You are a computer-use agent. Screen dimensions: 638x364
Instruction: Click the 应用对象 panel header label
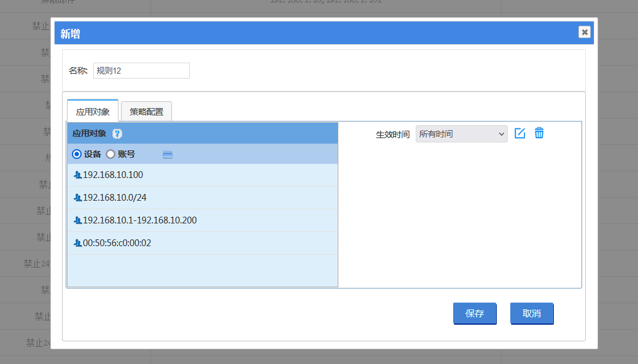coord(90,134)
